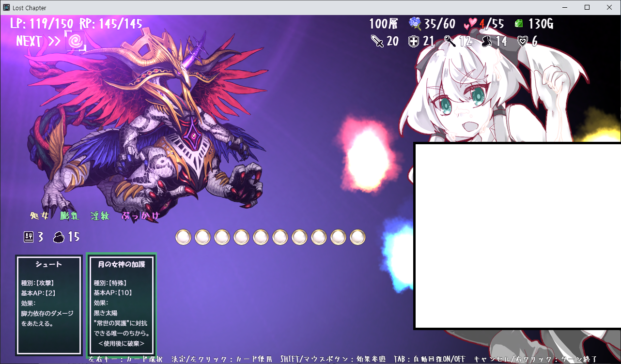Click 種別:【特殊】 on the goddess card
The height and width of the screenshot is (364, 621).
(x=110, y=283)
